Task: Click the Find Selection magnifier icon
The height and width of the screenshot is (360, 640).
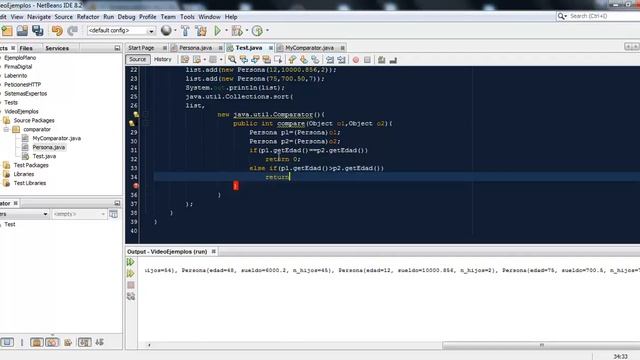Action: 232,60
